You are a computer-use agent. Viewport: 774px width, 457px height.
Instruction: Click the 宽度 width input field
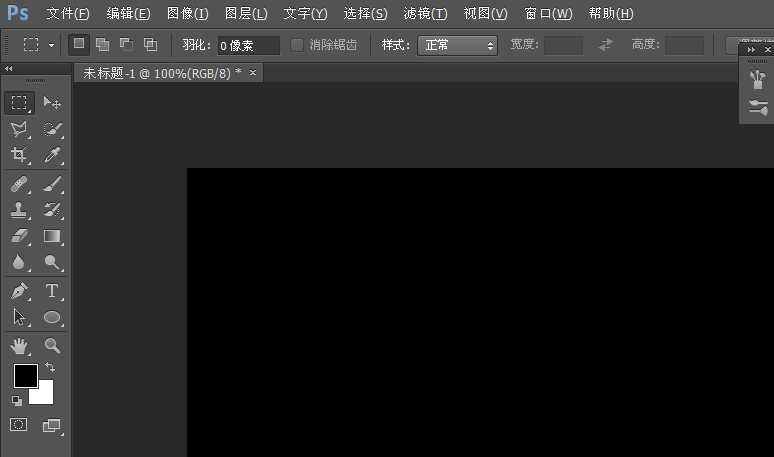(563, 45)
